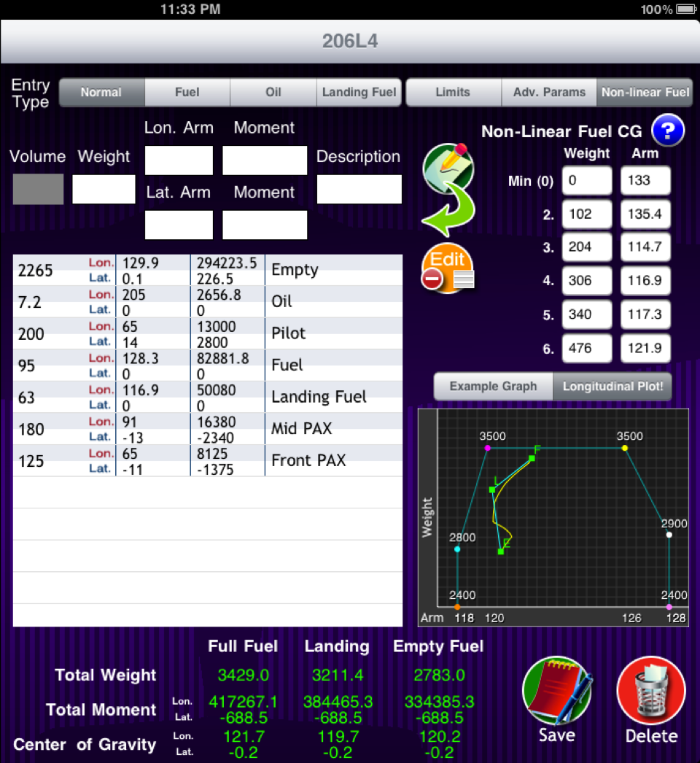The image size is (700, 763).
Task: Click the green pencil add-entry icon
Action: pos(448,169)
